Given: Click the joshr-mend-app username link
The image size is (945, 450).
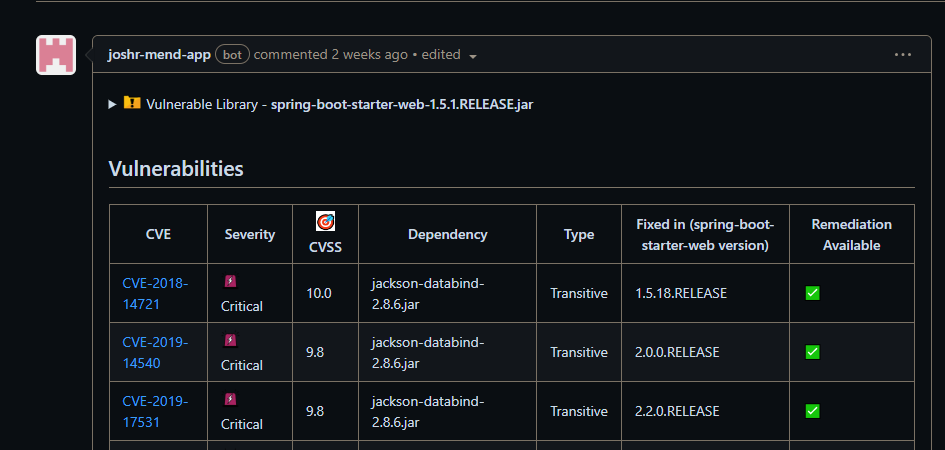Looking at the screenshot, I should tap(159, 54).
